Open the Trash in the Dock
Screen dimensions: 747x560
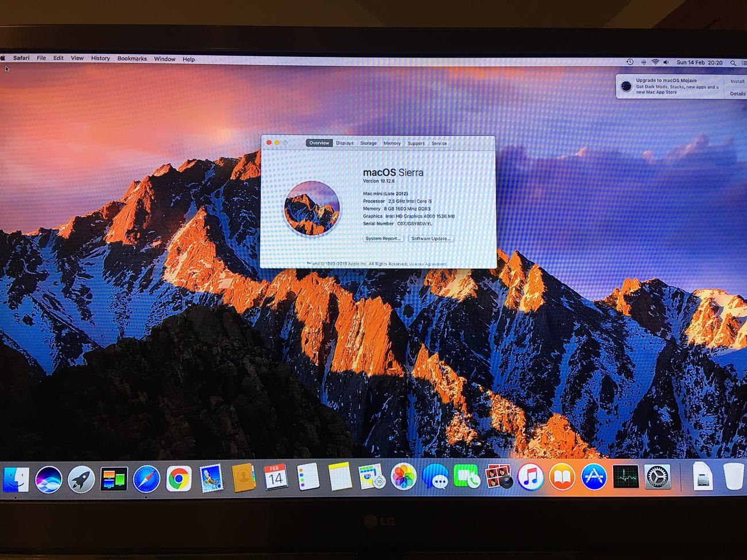point(733,476)
